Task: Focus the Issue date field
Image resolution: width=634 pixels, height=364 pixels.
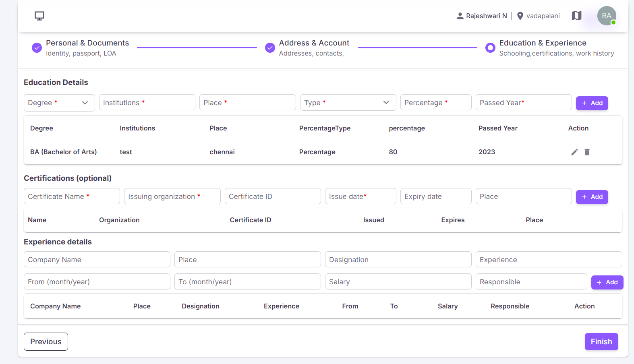Action: (x=361, y=196)
